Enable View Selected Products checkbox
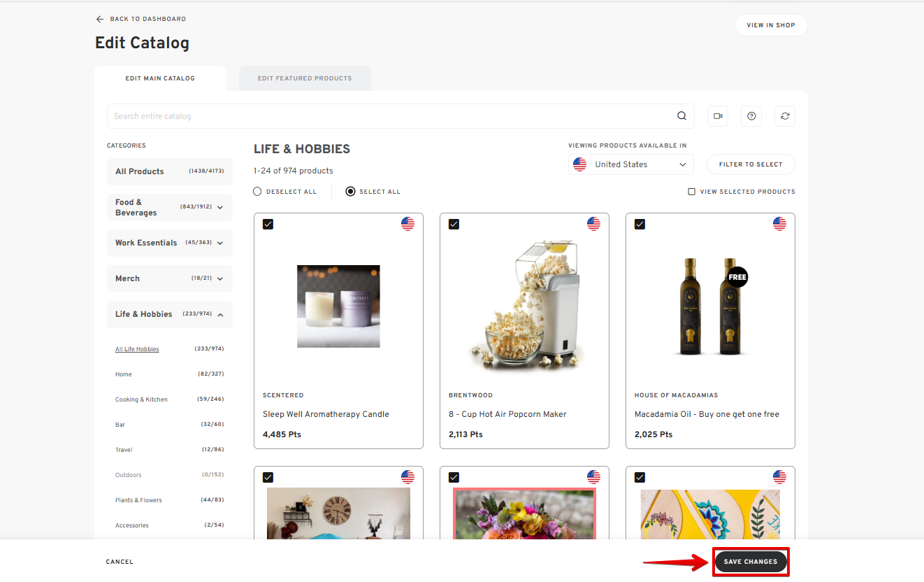 pos(691,192)
